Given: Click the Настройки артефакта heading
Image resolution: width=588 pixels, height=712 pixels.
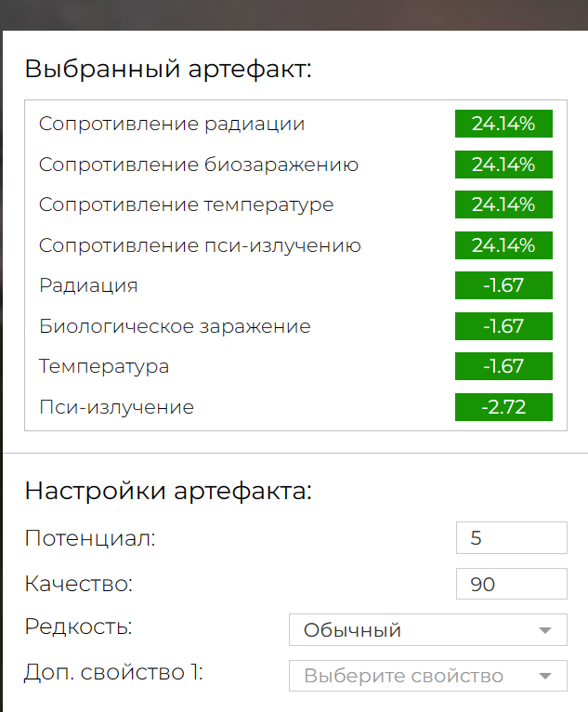Looking at the screenshot, I should click(168, 491).
